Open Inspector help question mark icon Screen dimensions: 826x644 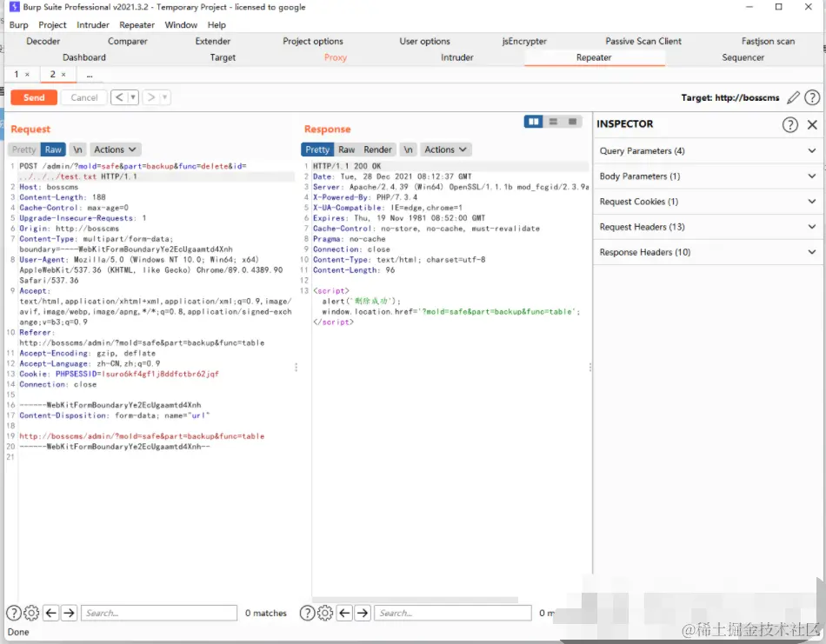coord(789,124)
